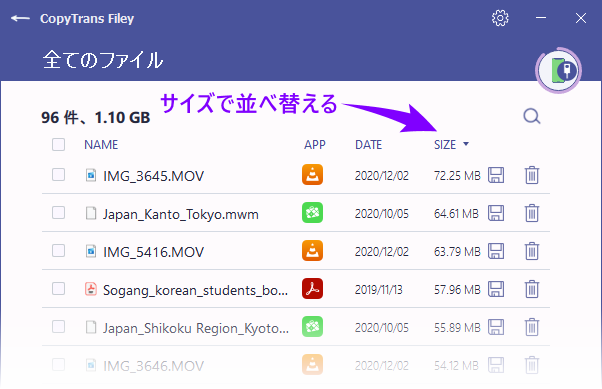This screenshot has height=389, width=602.
Task: Click the PDF file icon beside Sogang_korean_students
Action: click(91, 289)
